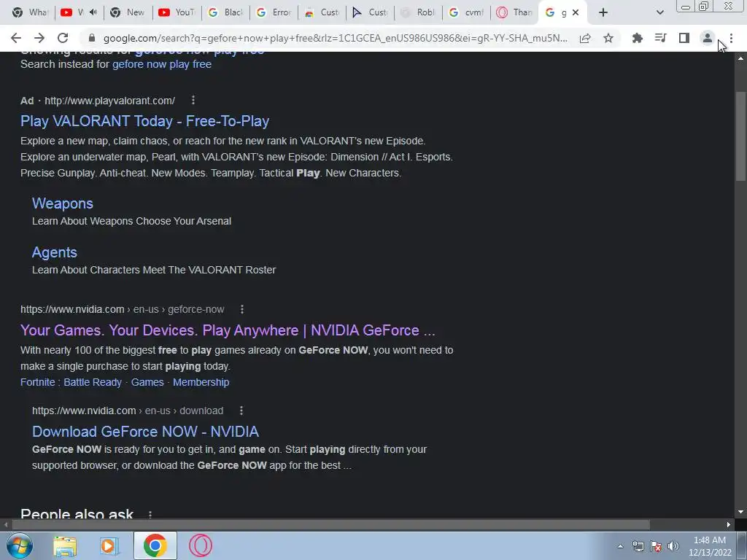The height and width of the screenshot is (560, 747).
Task: Open 'Download GeForce NOW - NVIDIA' result
Action: point(145,432)
